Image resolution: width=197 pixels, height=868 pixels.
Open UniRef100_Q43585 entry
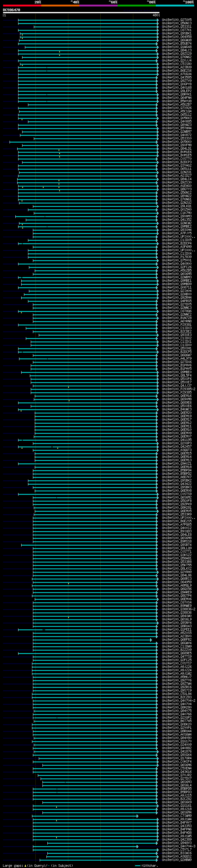pos(176,77)
